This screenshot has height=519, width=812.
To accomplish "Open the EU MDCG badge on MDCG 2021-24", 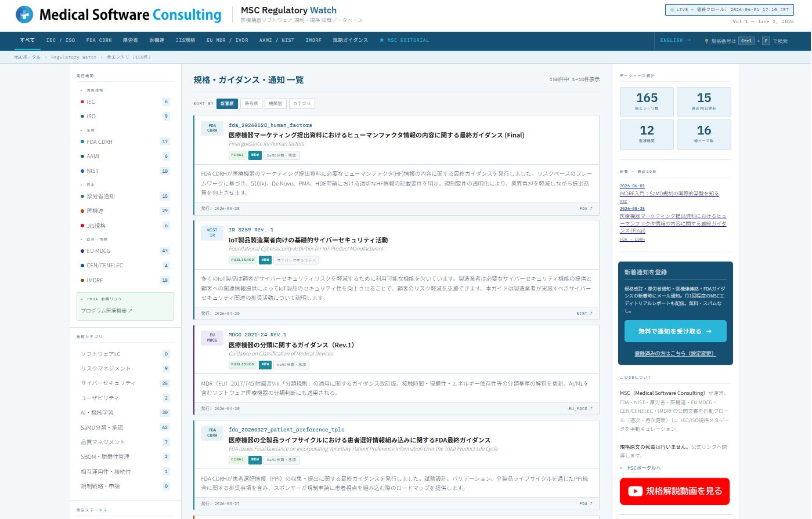I will tap(212, 337).
